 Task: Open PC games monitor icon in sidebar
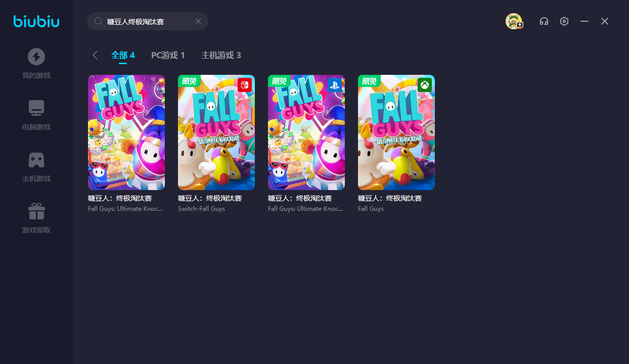point(36,108)
